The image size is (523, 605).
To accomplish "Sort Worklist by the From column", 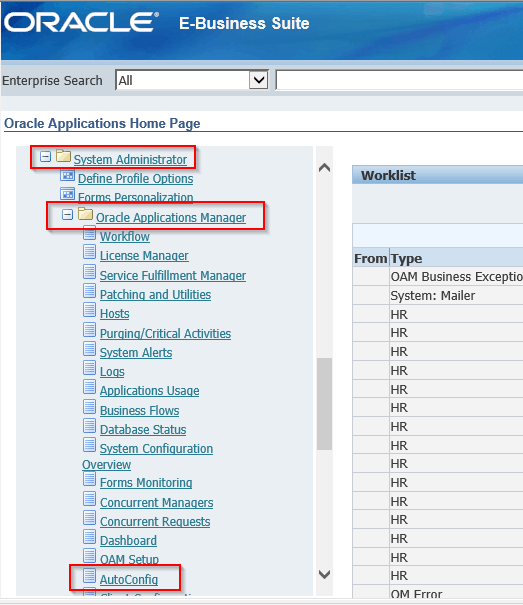I will [371, 259].
